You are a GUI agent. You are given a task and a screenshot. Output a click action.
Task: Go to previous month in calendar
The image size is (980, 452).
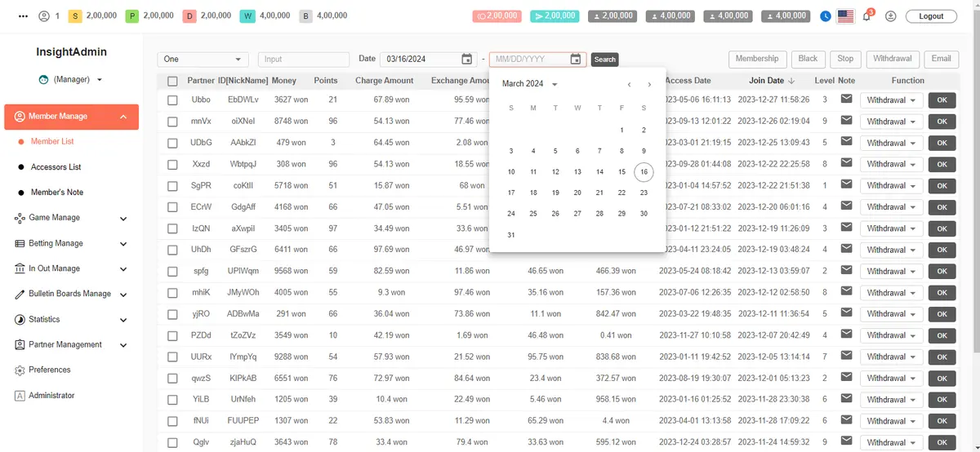coord(629,85)
